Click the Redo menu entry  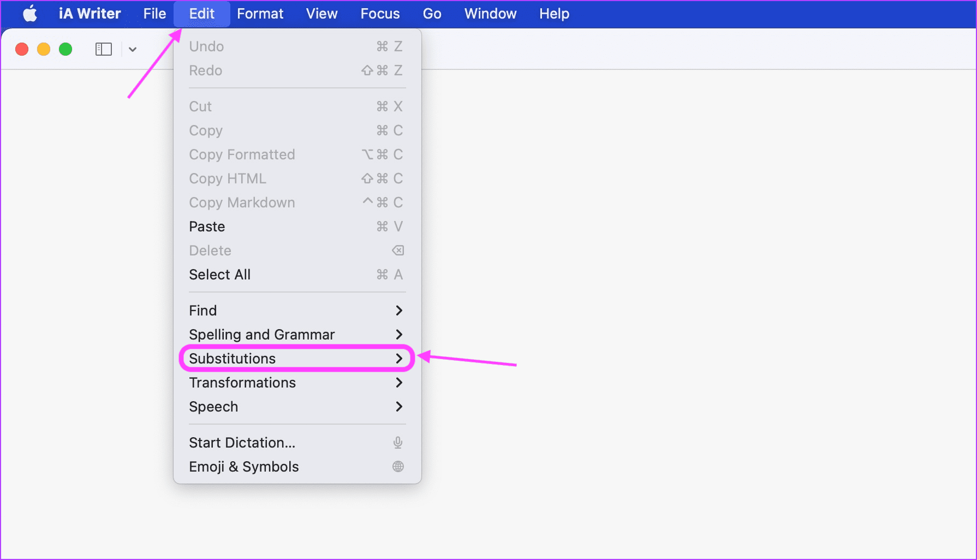tap(297, 70)
